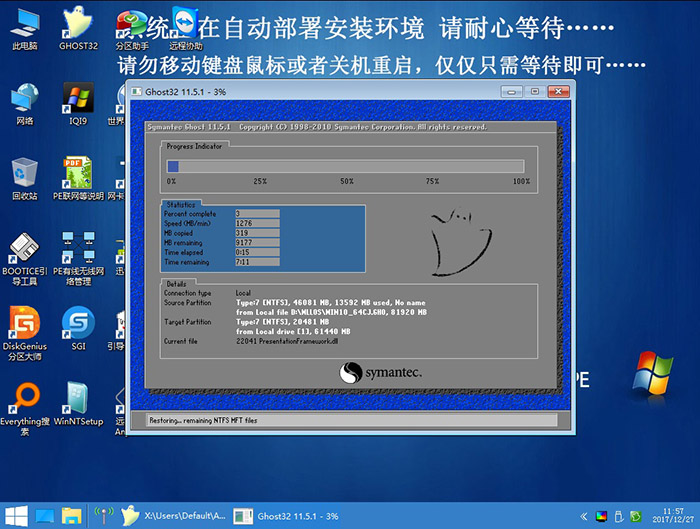Click the Windows Start button
The image size is (700, 529).
coord(16,516)
